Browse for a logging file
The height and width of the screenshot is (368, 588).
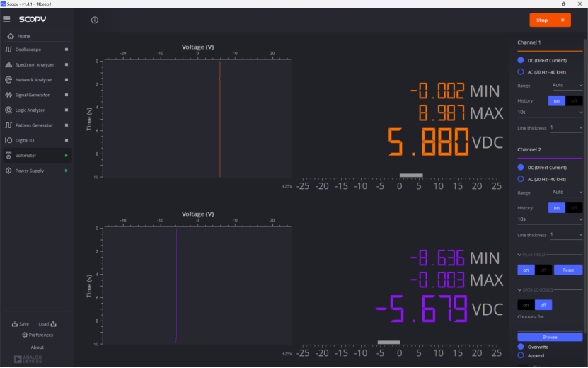pos(550,337)
